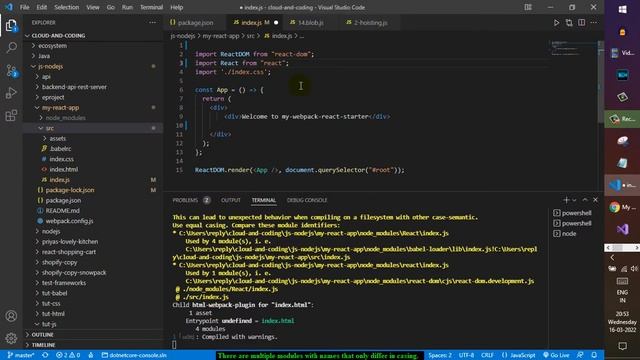This screenshot has width=640, height=360.
Task: Click the feedback icon in status bar
Action: coord(580,355)
